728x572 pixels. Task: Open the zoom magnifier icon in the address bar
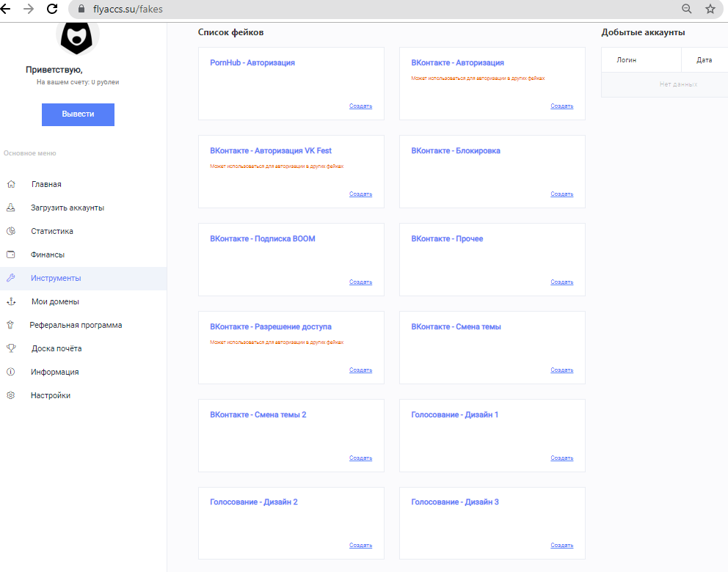[x=687, y=9]
